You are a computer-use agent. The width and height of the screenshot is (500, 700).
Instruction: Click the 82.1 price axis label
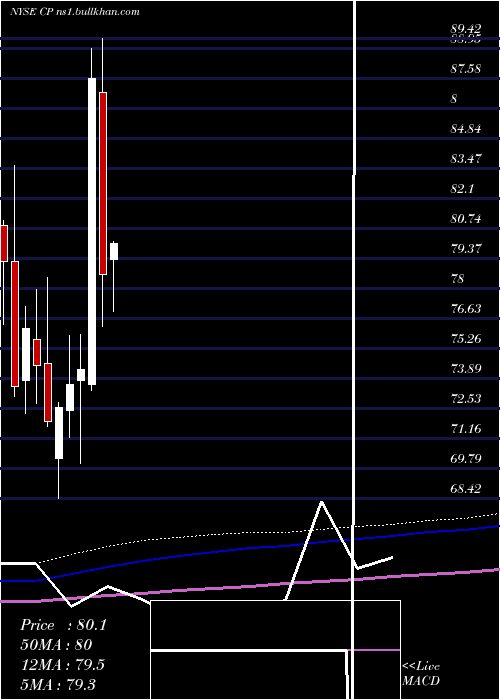coord(462,189)
